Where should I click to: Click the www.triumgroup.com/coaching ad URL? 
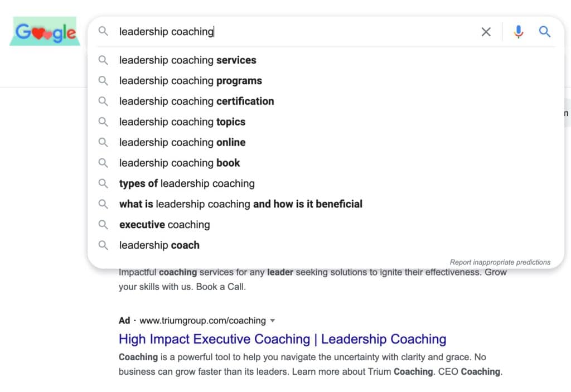point(202,321)
